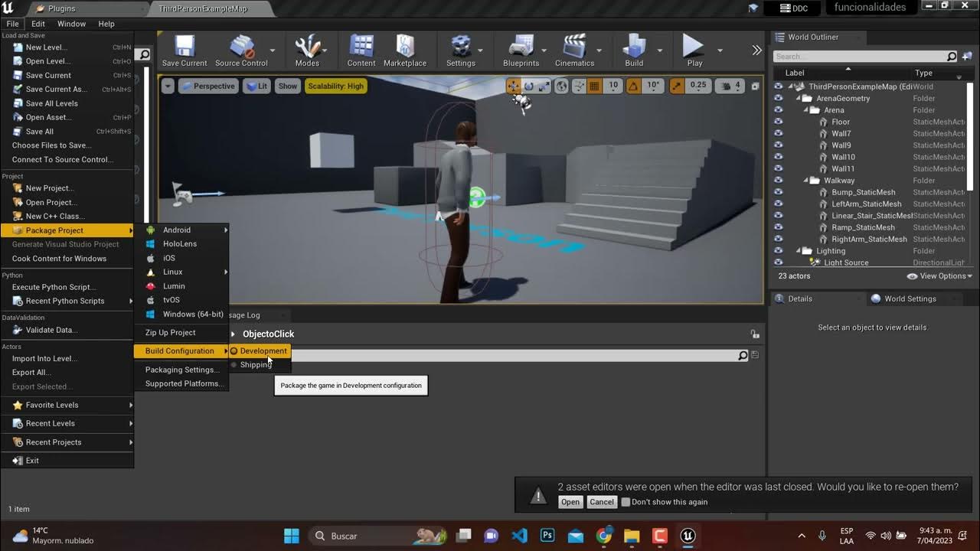Click the Unreal Engine logo icon top-left
This screenshot has width=980, height=551.
coord(8,8)
